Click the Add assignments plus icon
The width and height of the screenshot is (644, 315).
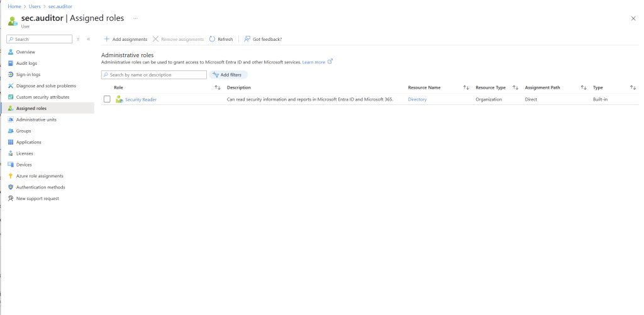click(107, 39)
